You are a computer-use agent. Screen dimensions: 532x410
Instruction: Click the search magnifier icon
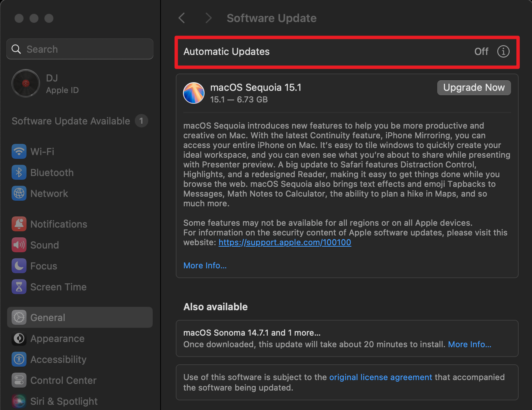(16, 49)
